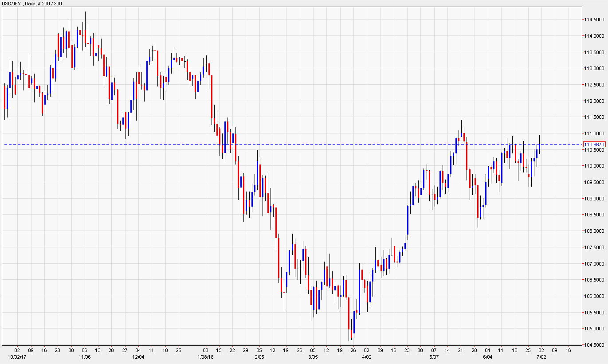Screen dimensions: 608x364
Task: Click the 11/06 date label
Action: [x=85, y=357]
